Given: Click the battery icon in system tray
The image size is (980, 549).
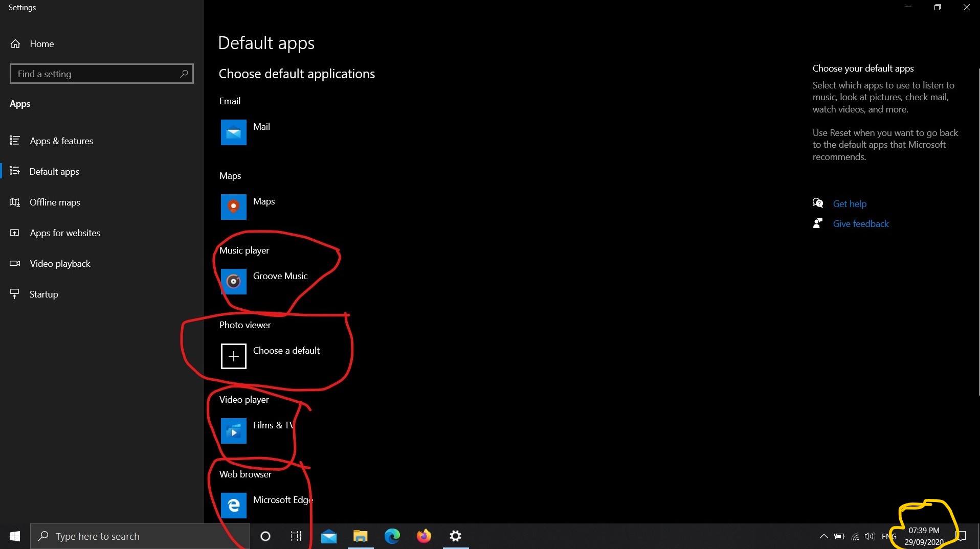Looking at the screenshot, I should tap(839, 536).
